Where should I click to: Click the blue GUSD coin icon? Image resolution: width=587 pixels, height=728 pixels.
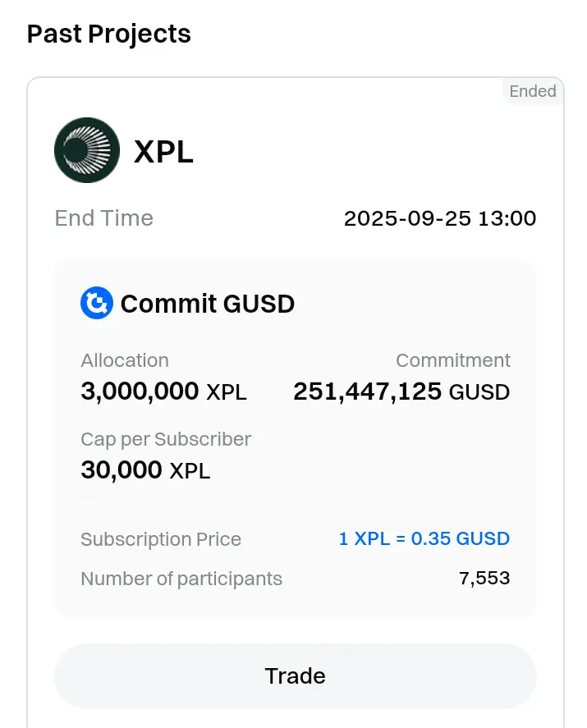tap(97, 303)
